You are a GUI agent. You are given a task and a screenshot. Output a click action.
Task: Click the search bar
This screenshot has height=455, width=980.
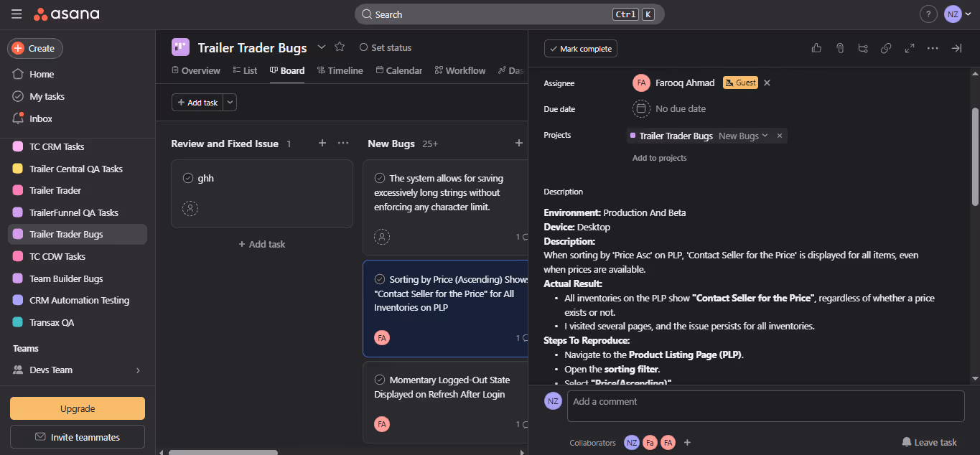click(x=509, y=14)
